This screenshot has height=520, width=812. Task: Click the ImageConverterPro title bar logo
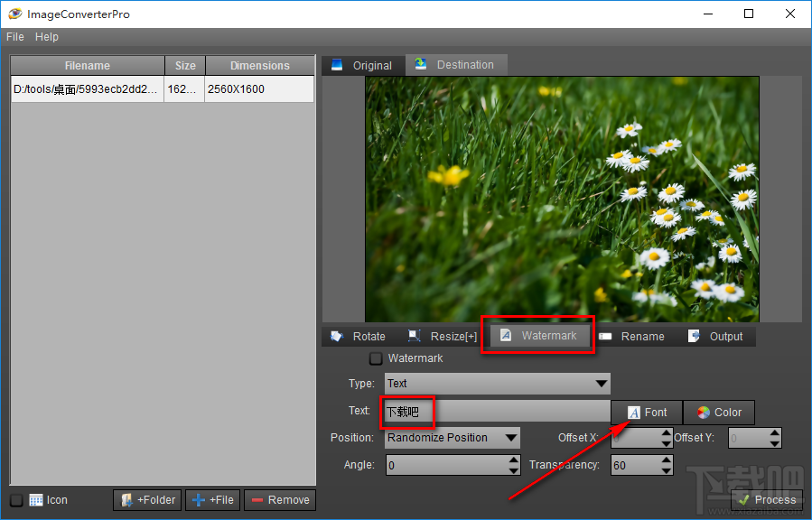pyautogui.click(x=15, y=14)
